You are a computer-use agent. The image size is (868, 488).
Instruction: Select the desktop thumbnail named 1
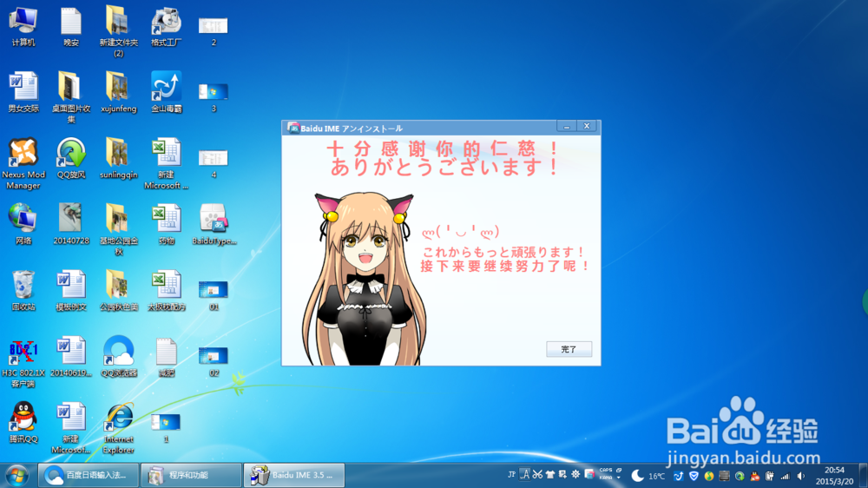166,427
